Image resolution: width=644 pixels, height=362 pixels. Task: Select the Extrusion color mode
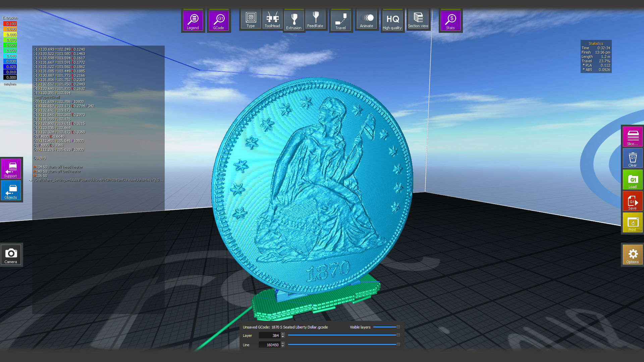294,21
